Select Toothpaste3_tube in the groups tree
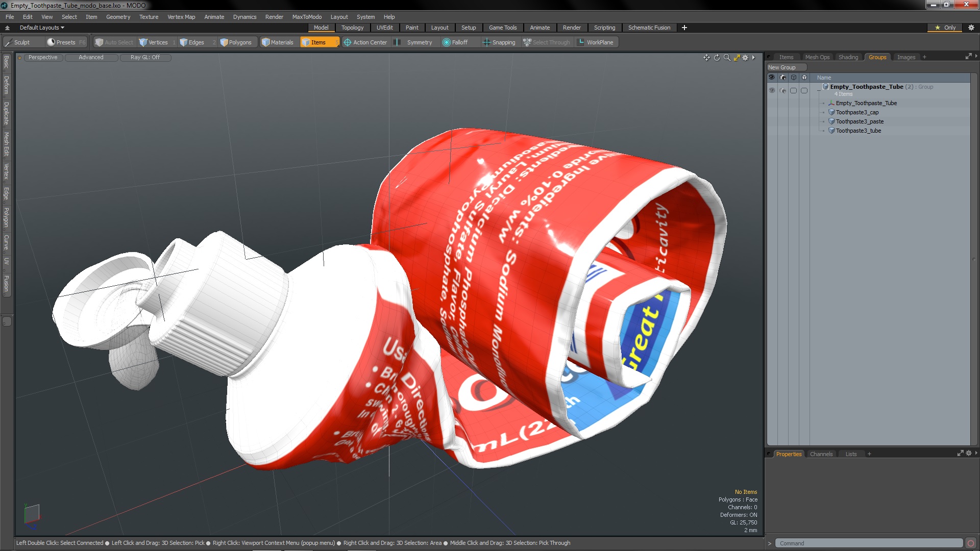The height and width of the screenshot is (551, 980). coord(858,131)
